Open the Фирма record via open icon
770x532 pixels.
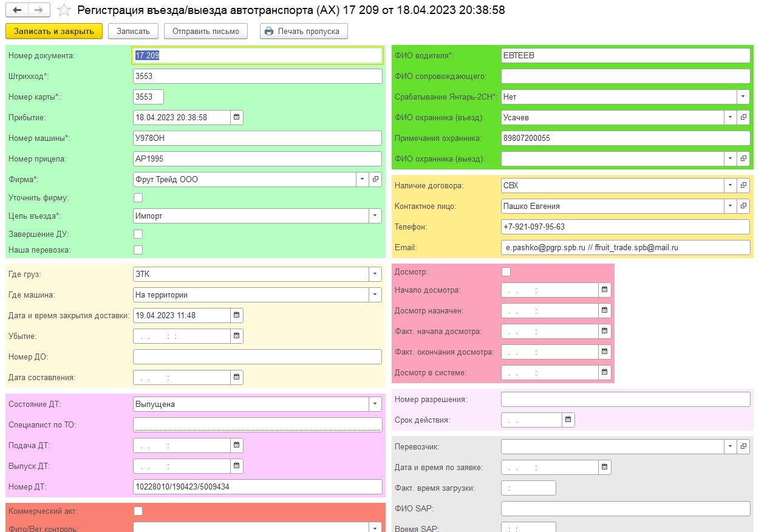tap(376, 179)
